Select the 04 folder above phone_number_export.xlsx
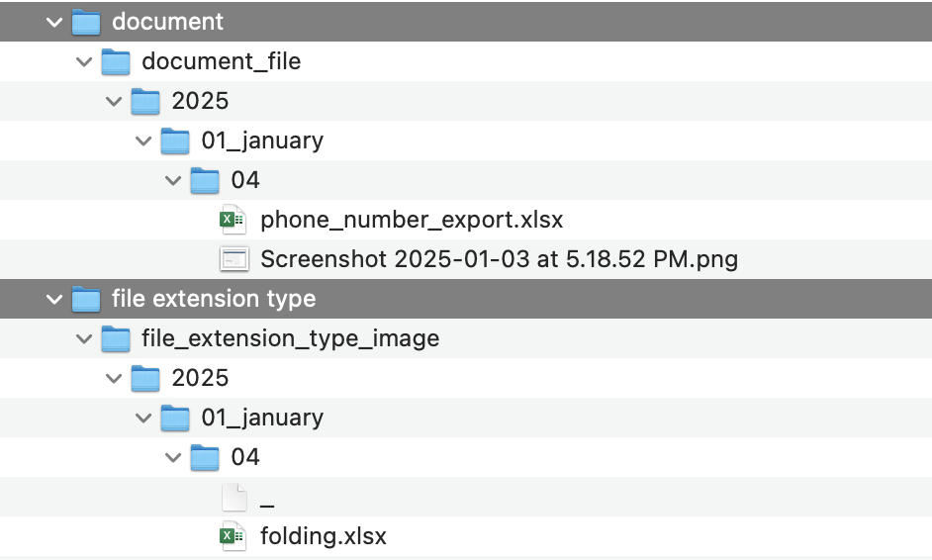The height and width of the screenshot is (560, 932). [245, 180]
